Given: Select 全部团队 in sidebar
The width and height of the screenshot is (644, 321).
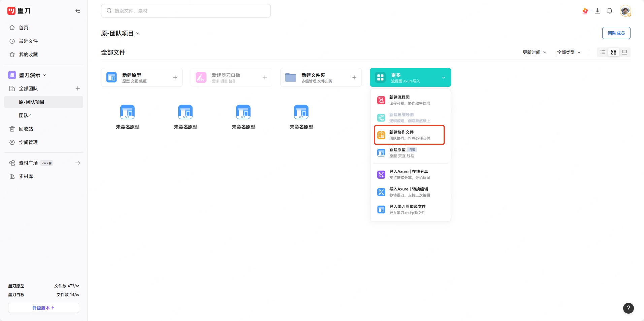Looking at the screenshot, I should [x=28, y=88].
